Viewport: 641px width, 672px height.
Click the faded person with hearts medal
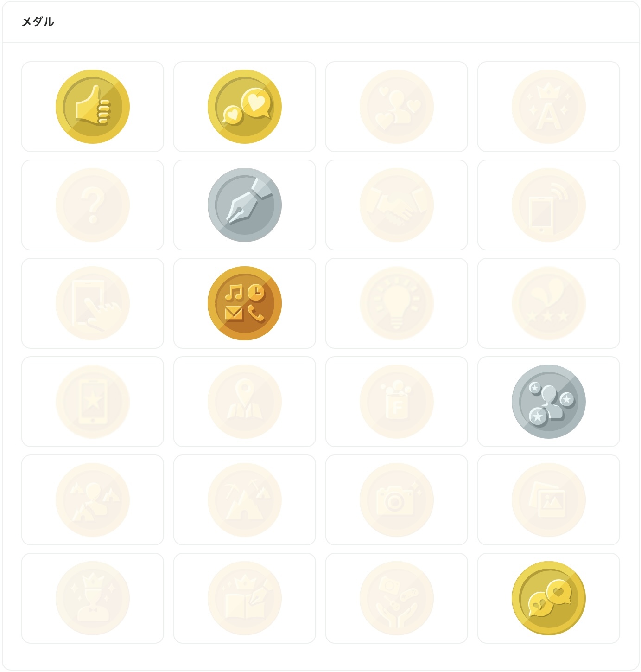(397, 107)
